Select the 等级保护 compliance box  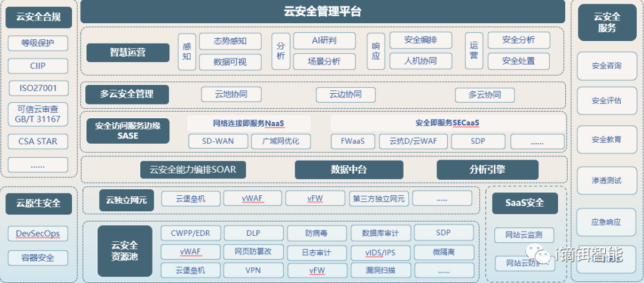click(x=38, y=43)
